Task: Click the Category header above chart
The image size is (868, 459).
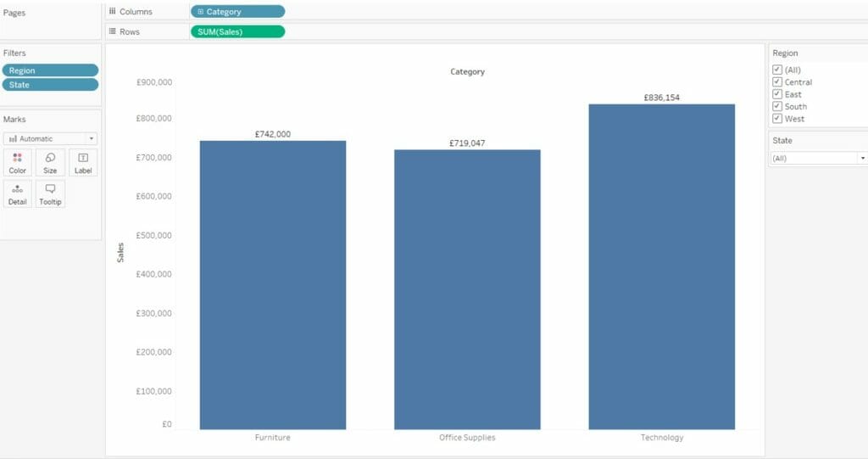Action: (467, 71)
